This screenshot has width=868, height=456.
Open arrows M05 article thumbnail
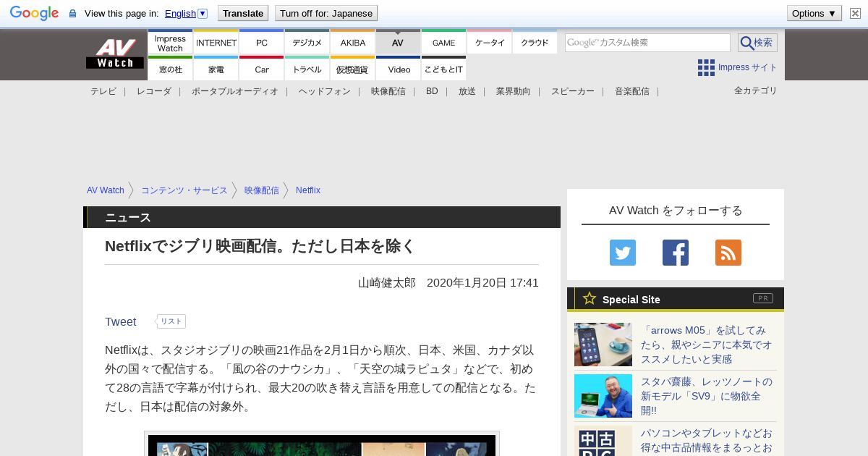click(x=603, y=345)
